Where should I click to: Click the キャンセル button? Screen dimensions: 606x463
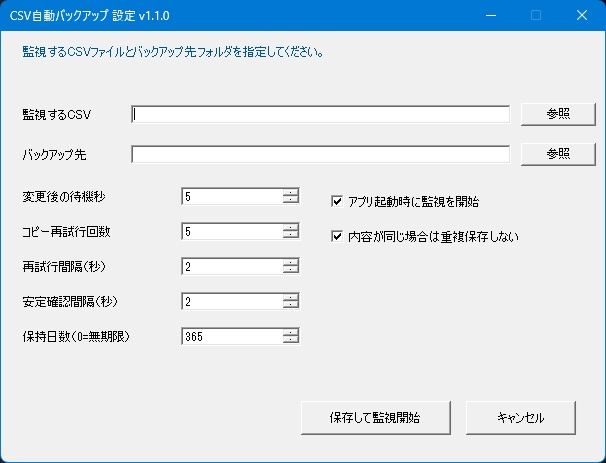pos(521,418)
